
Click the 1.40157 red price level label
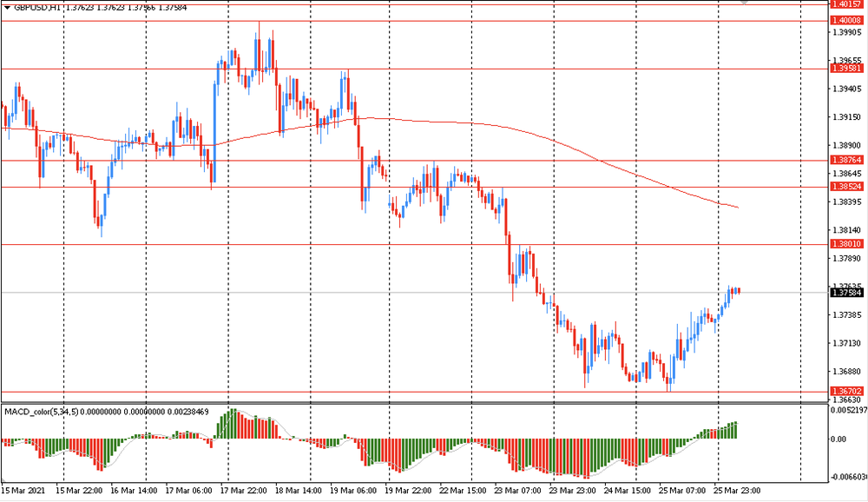coord(846,3)
